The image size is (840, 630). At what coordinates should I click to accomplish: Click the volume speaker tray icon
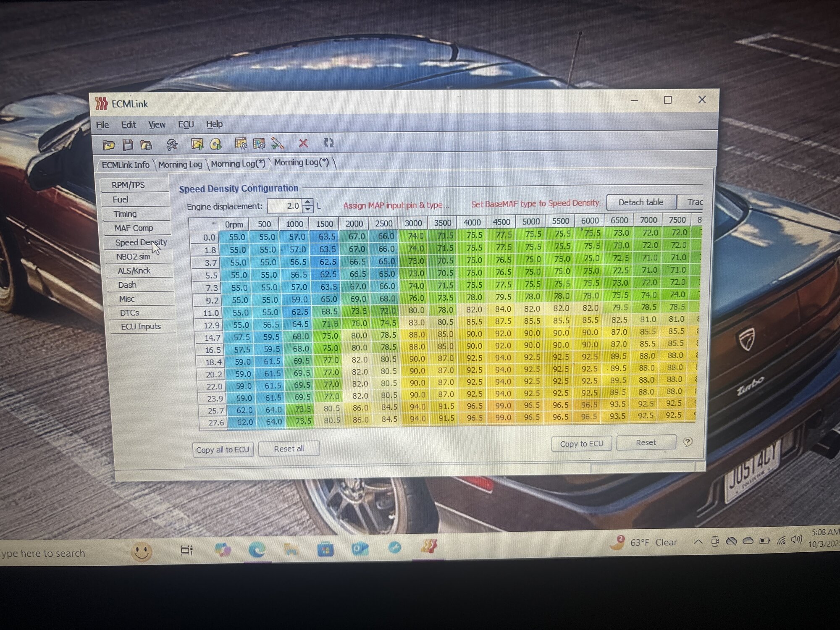796,539
